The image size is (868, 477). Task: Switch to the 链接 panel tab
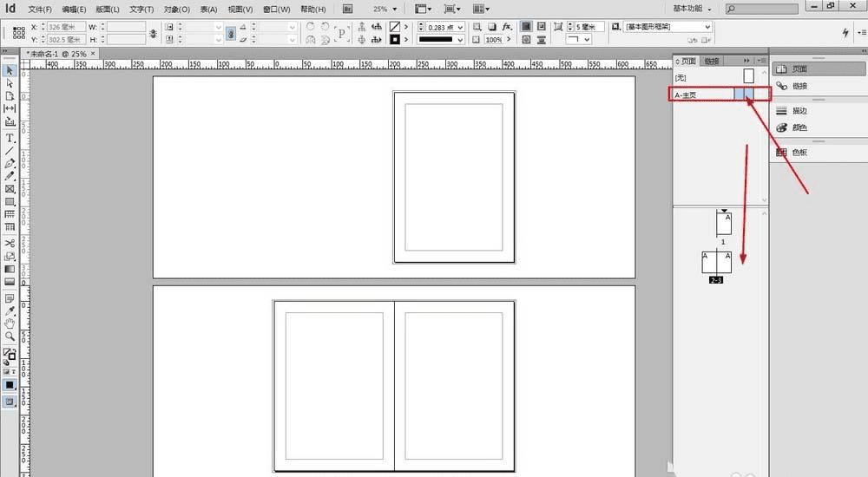pyautogui.click(x=712, y=61)
